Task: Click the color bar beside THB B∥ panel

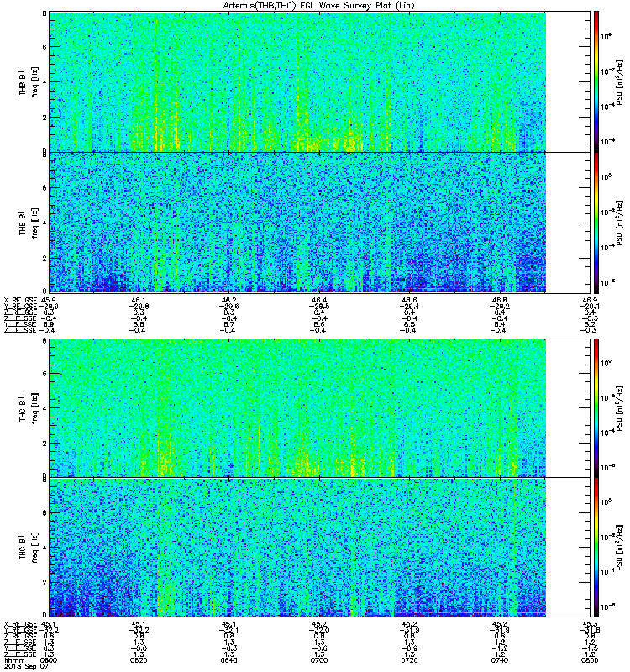Action: 596,223
